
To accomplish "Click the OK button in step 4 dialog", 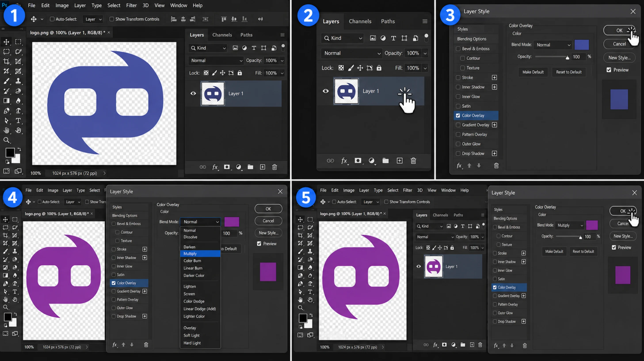I will pos(268,209).
